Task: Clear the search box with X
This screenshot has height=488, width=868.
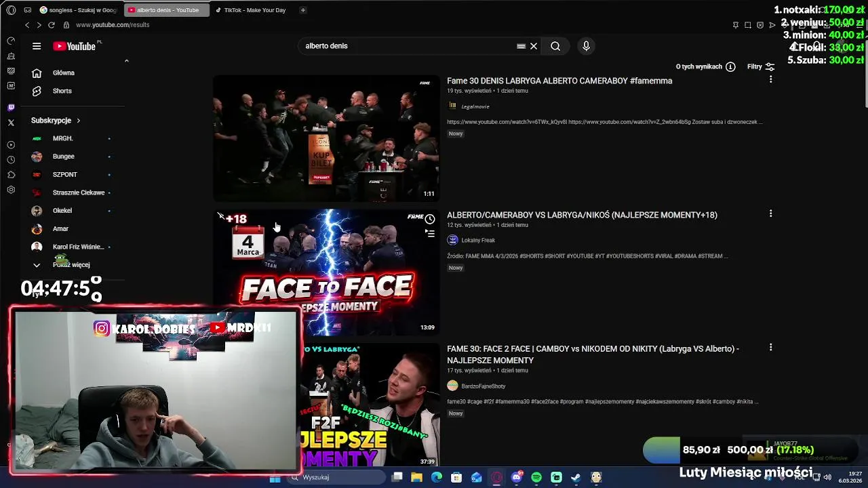Action: tap(534, 46)
